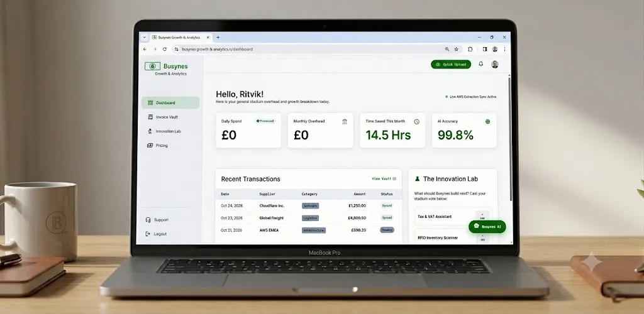Bookmark the page with the star icon
This screenshot has height=314, width=644.
pyautogui.click(x=457, y=49)
